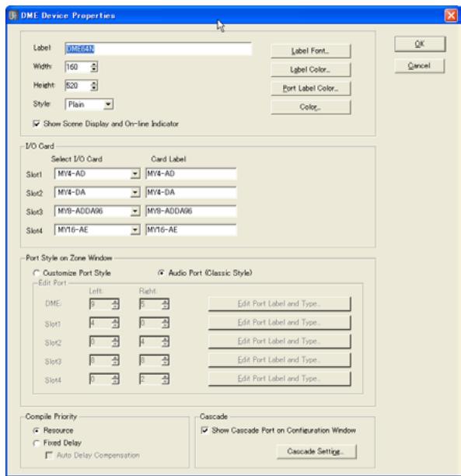
Task: Select Customize Port Style radio button
Action: coord(37,273)
